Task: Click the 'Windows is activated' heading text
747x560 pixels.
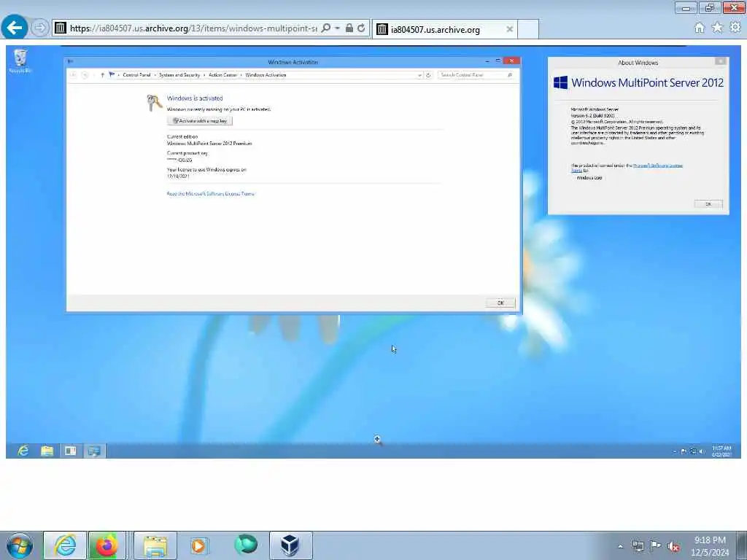Action: [195, 98]
